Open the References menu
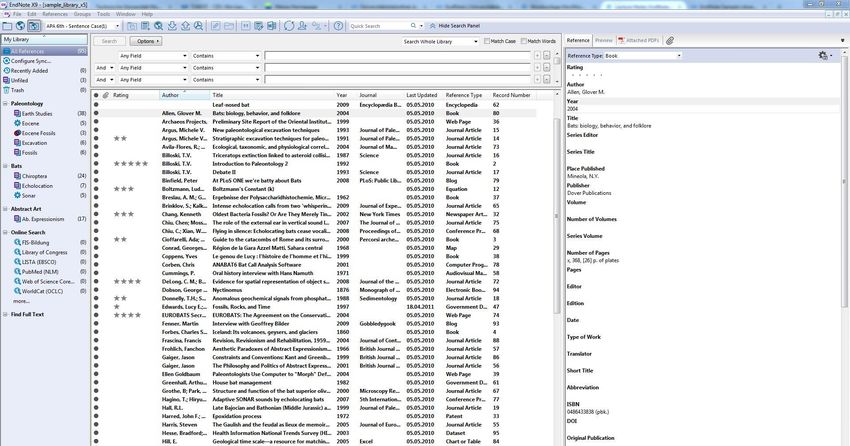The height and width of the screenshot is (446, 850). coord(55,14)
